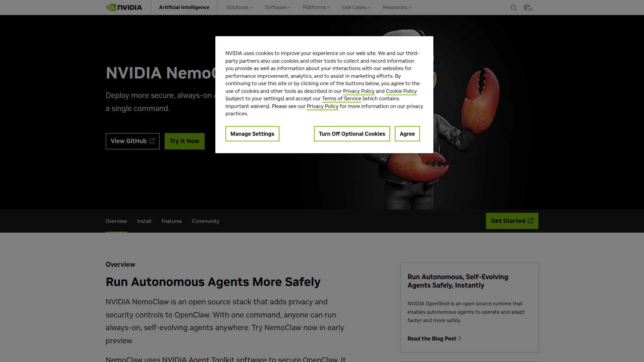Click the NVIDIA logo in the header
Viewport: 644px width, 362px height.
coord(124,7)
